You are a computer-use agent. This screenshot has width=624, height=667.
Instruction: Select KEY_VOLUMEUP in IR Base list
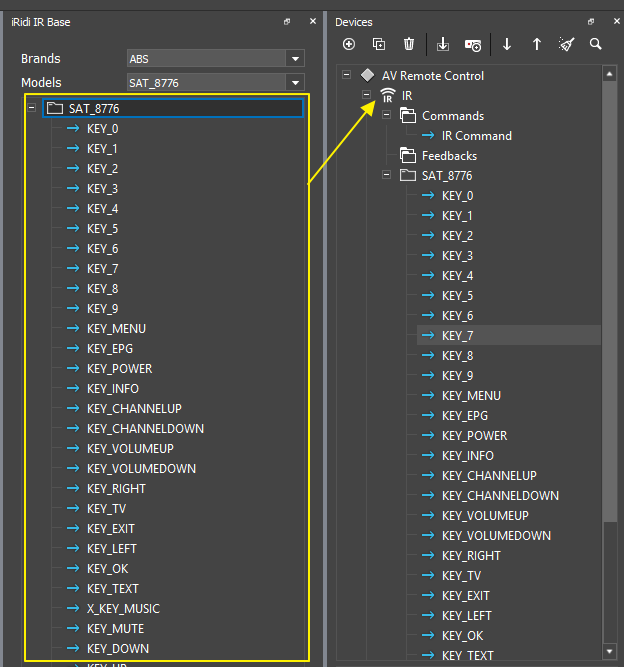point(130,448)
